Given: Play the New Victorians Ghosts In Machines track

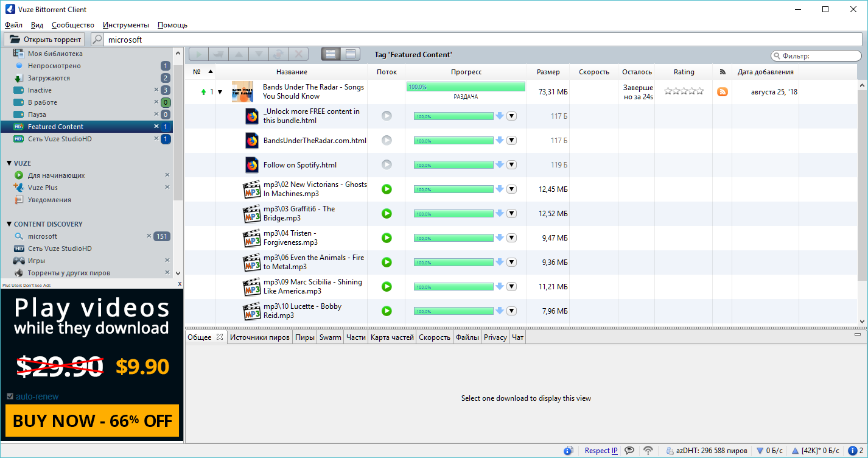Looking at the screenshot, I should [x=387, y=189].
